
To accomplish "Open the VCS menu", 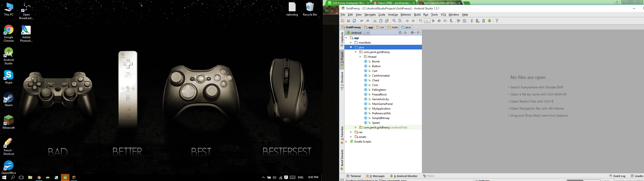I will [x=443, y=15].
